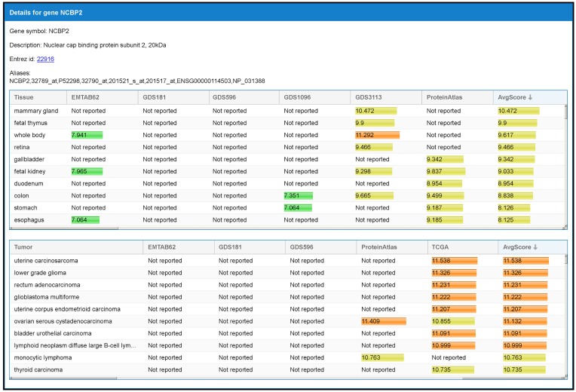Click the 10.999 AvgScore for lymphoid neoplasm
This screenshot has width=576, height=392.
[525, 346]
